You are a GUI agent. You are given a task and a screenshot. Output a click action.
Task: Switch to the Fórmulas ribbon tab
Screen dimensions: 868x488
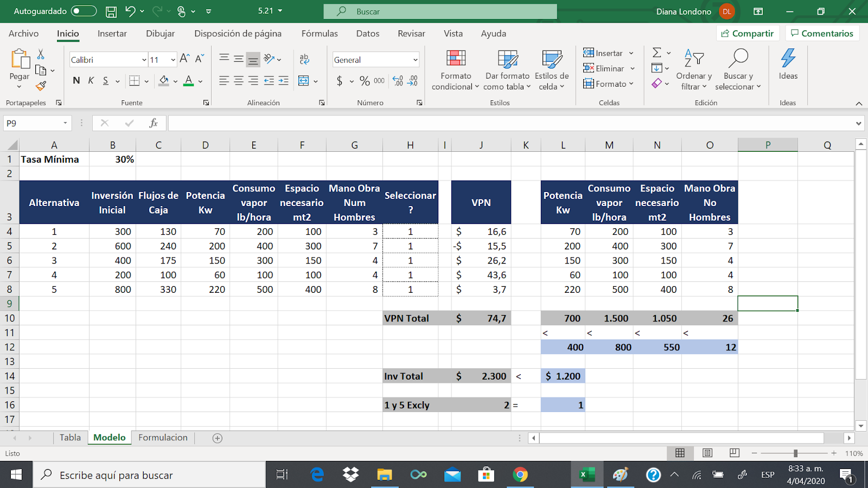320,34
